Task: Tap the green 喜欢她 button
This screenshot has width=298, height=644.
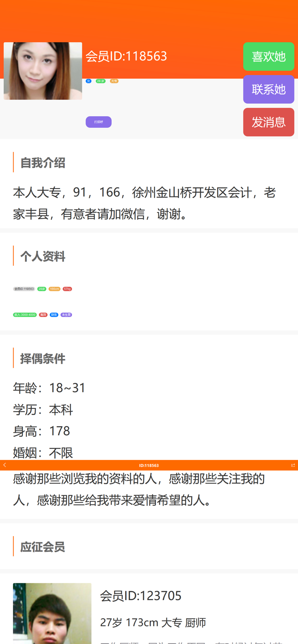Action: (x=269, y=56)
